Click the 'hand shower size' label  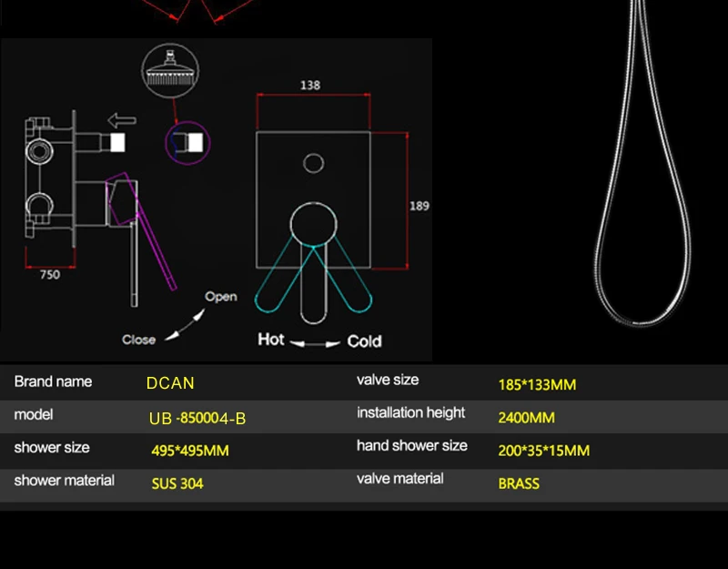pos(412,445)
